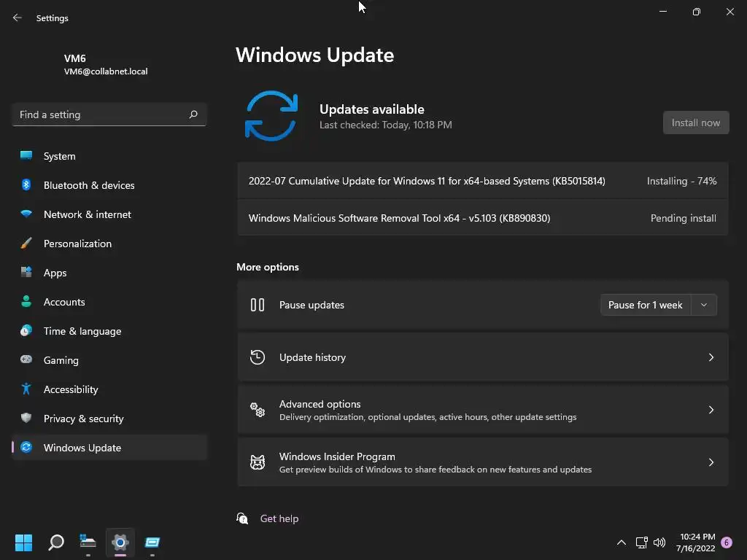Click the Pause for 1 week button
The width and height of the screenshot is (747, 560).
(x=646, y=305)
